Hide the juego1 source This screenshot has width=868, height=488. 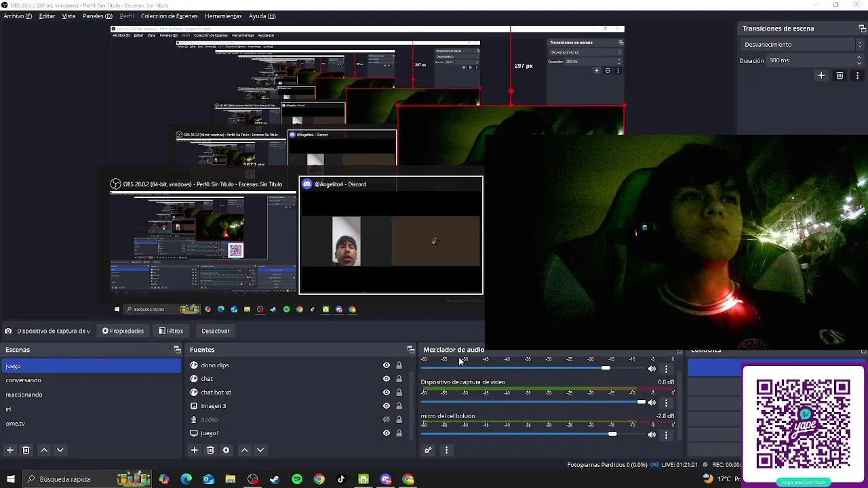point(387,433)
